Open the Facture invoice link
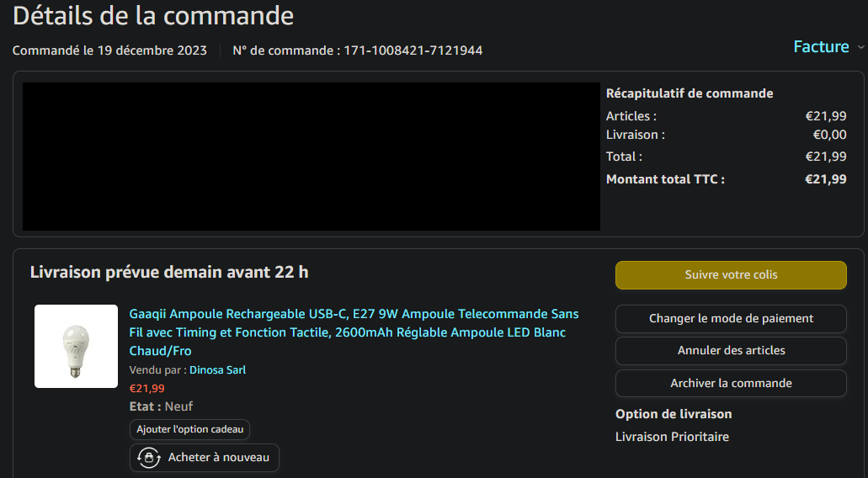 821,47
